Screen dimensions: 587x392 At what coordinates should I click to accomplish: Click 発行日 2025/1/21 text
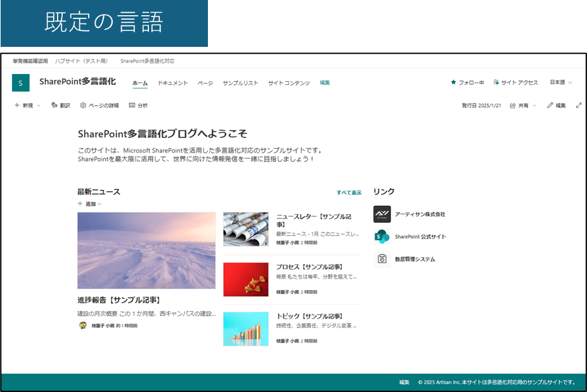481,106
